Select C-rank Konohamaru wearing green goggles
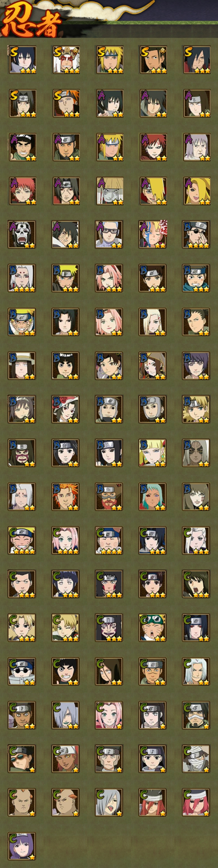The height and width of the screenshot is (868, 218). (153, 627)
